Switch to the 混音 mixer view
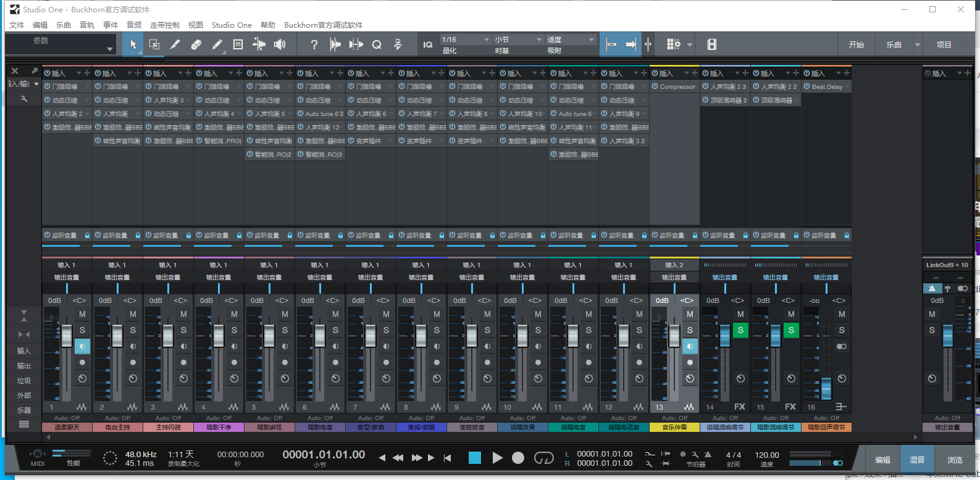 click(x=917, y=460)
